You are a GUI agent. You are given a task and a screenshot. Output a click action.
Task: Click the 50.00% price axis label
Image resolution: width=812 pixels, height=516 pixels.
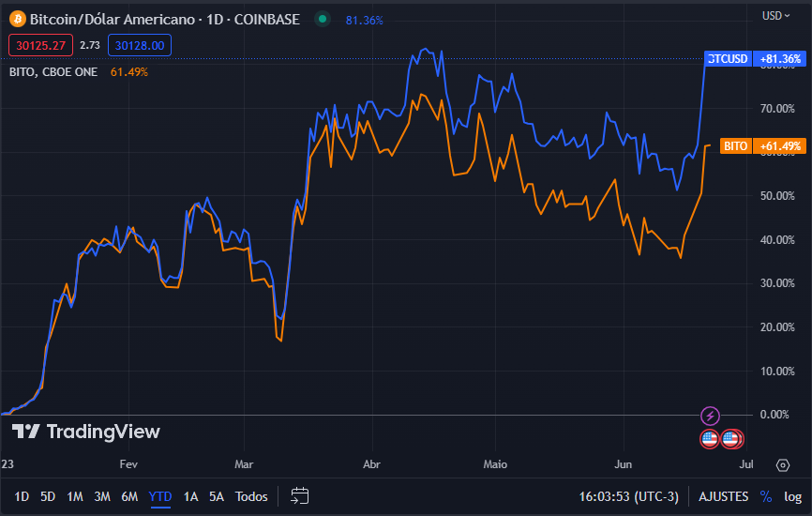coord(776,196)
